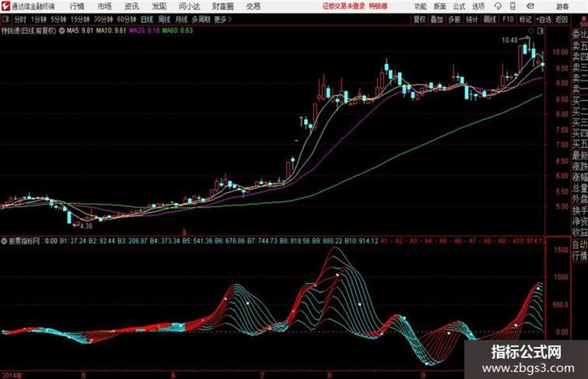Viewport: 588px width, 379px height.
Task: Select the 日线 daily period tab
Action: pyautogui.click(x=147, y=19)
